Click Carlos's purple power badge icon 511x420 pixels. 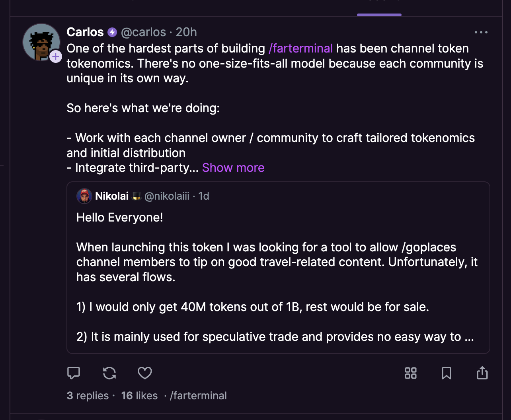click(x=113, y=32)
